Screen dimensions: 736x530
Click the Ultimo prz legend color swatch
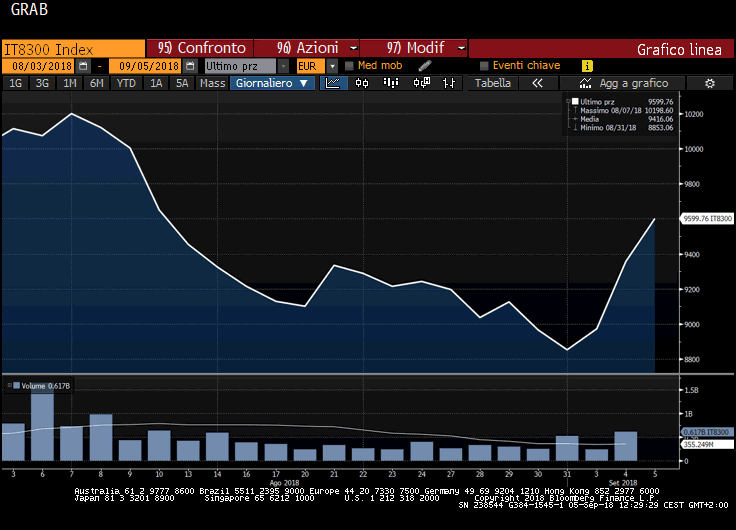(x=574, y=102)
